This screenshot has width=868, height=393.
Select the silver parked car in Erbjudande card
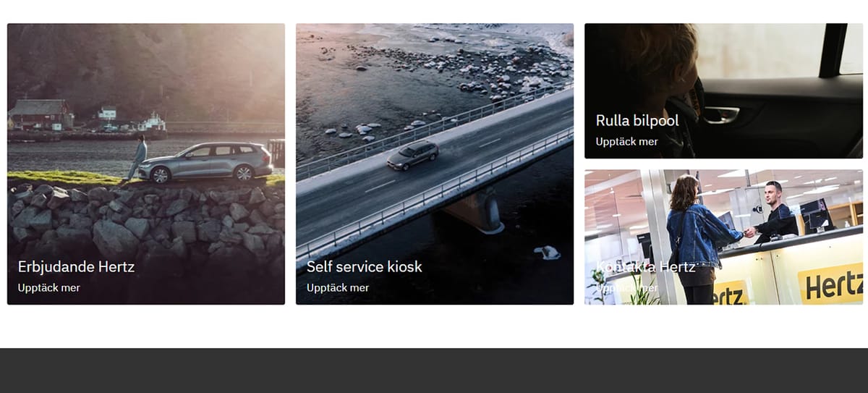click(x=205, y=162)
